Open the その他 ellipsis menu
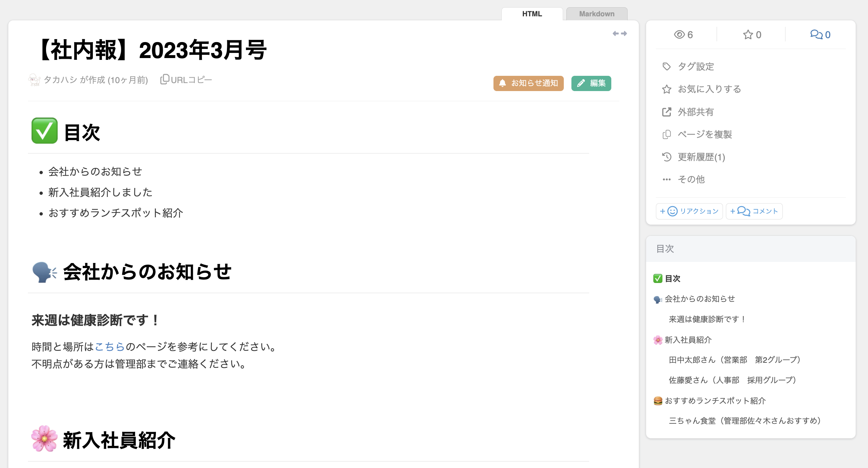 click(666, 179)
